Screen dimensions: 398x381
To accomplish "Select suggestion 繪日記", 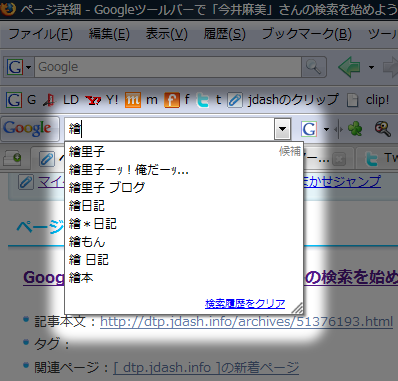I will click(184, 206).
